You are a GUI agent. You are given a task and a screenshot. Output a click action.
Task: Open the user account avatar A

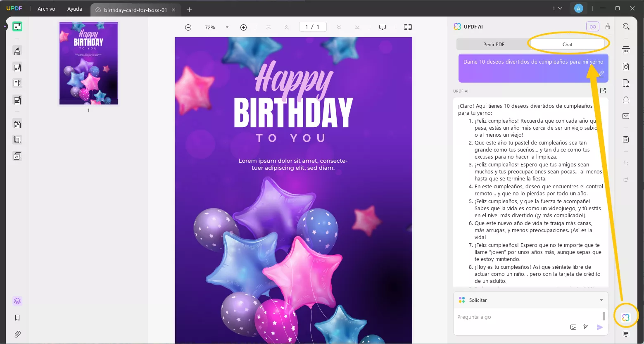pos(579,8)
